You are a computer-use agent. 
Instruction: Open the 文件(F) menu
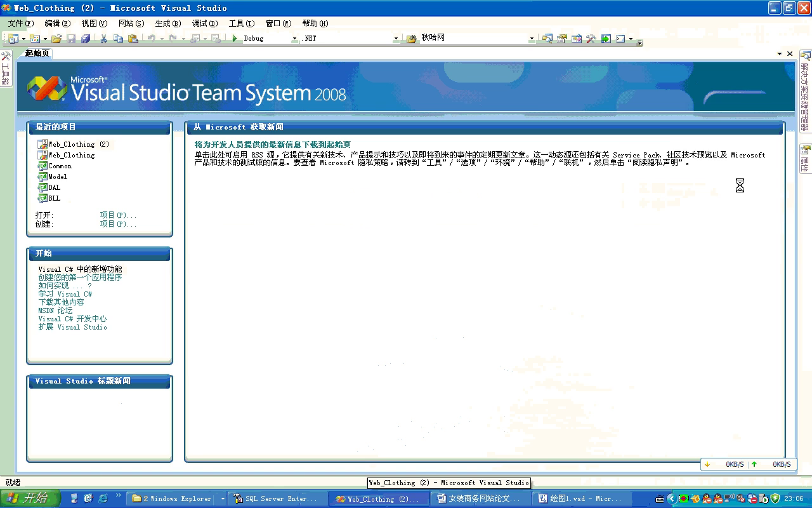21,23
